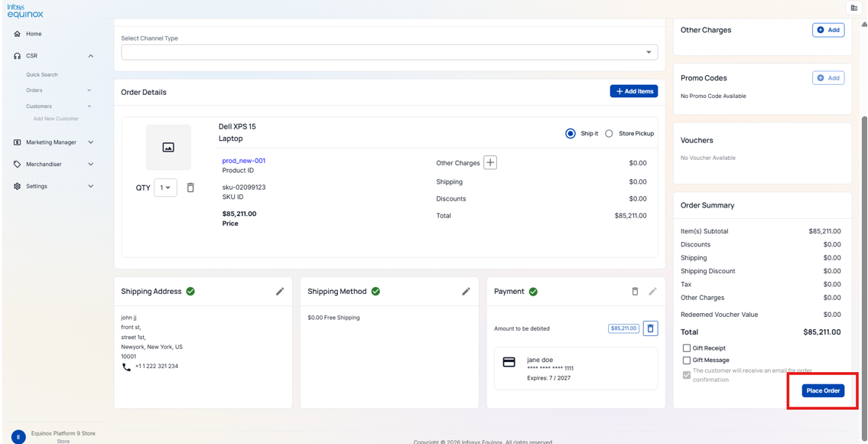Toggle the order confirmation email checkbox
The height and width of the screenshot is (444, 868).
tap(687, 374)
